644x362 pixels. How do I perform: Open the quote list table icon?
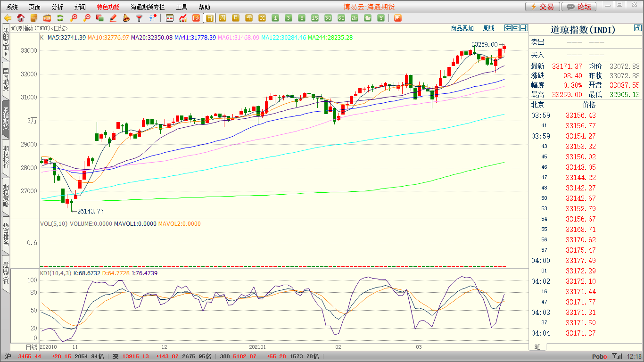pos(170,18)
